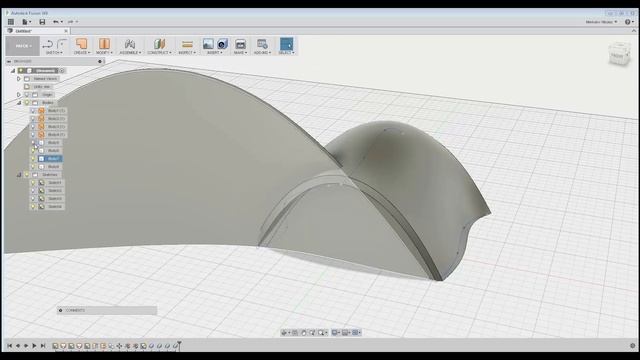This screenshot has height=360, width=640.
Task: Open the CREATE menu
Action: tap(82, 53)
